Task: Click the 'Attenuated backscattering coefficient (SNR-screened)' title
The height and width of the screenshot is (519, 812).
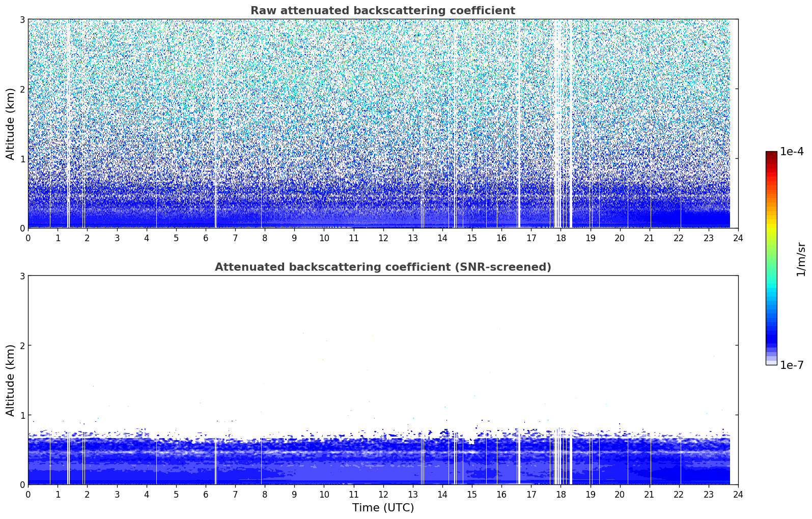Action: [x=382, y=267]
